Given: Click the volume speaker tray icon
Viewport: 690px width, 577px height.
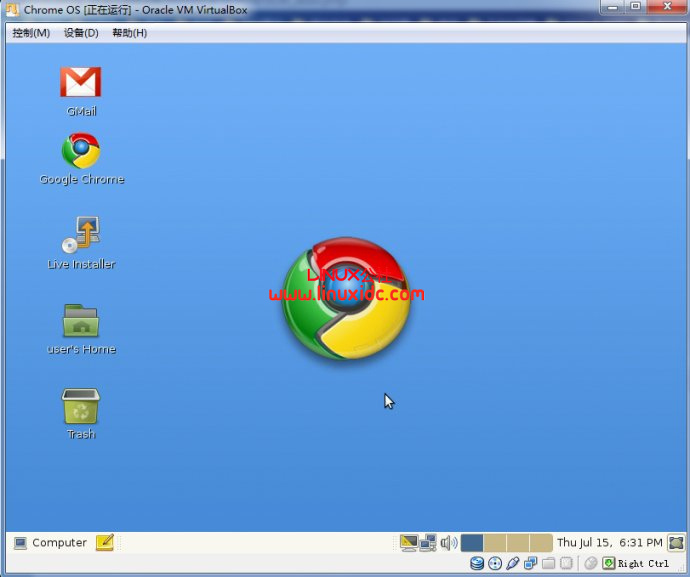Looking at the screenshot, I should tap(449, 543).
